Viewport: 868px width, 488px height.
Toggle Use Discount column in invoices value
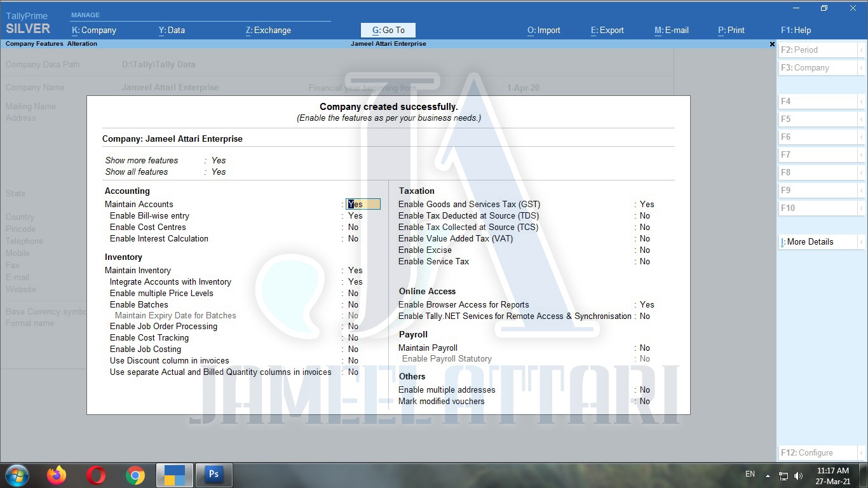[353, 360]
